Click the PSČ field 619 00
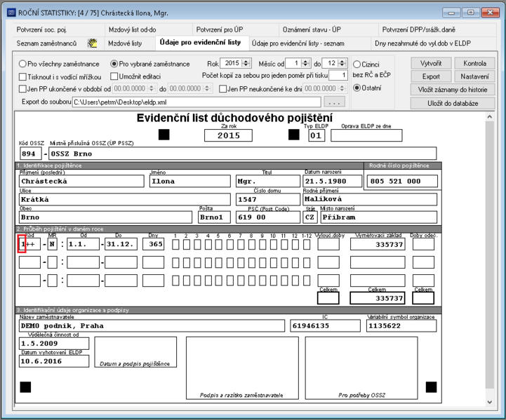Screen dimensions: 506x420 pos(268,217)
